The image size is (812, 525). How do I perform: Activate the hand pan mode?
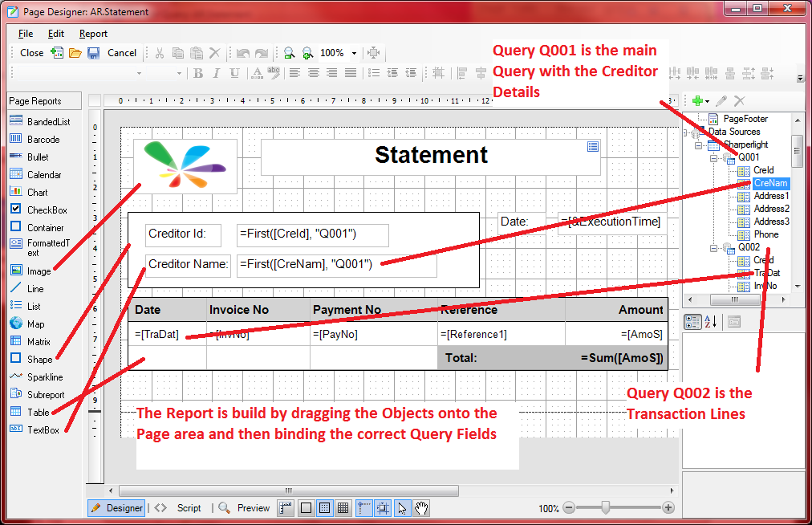pyautogui.click(x=421, y=508)
